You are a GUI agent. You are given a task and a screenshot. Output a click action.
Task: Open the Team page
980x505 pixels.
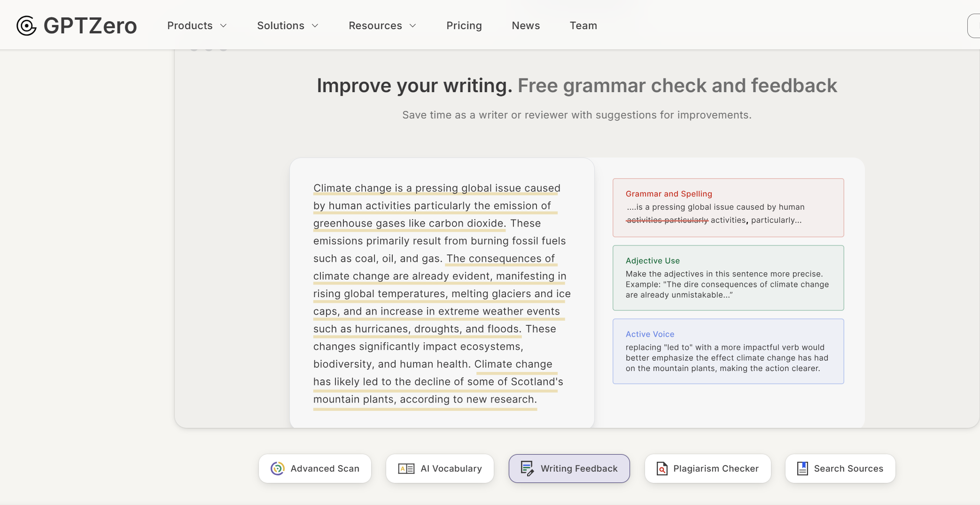click(583, 25)
